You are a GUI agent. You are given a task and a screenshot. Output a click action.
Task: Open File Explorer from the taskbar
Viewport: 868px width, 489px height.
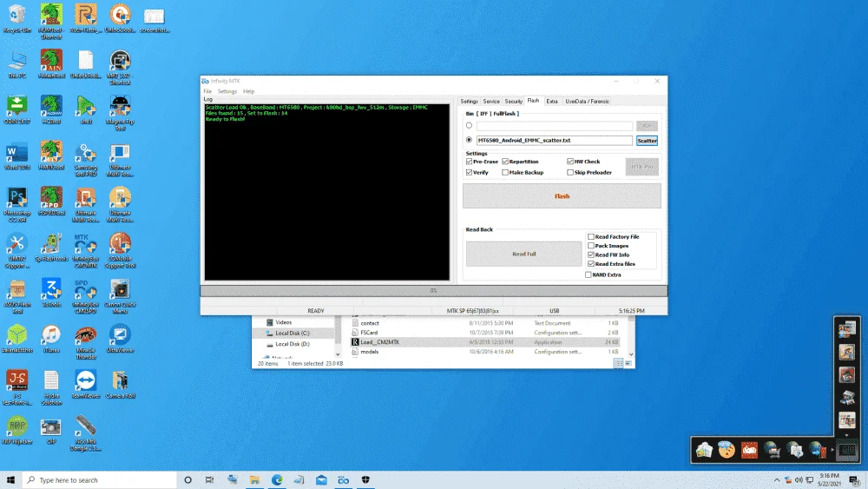click(x=254, y=479)
